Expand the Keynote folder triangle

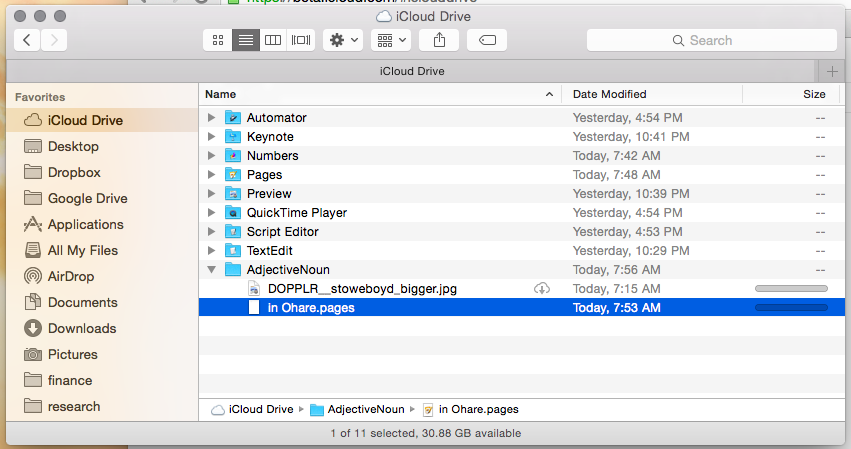coord(212,136)
